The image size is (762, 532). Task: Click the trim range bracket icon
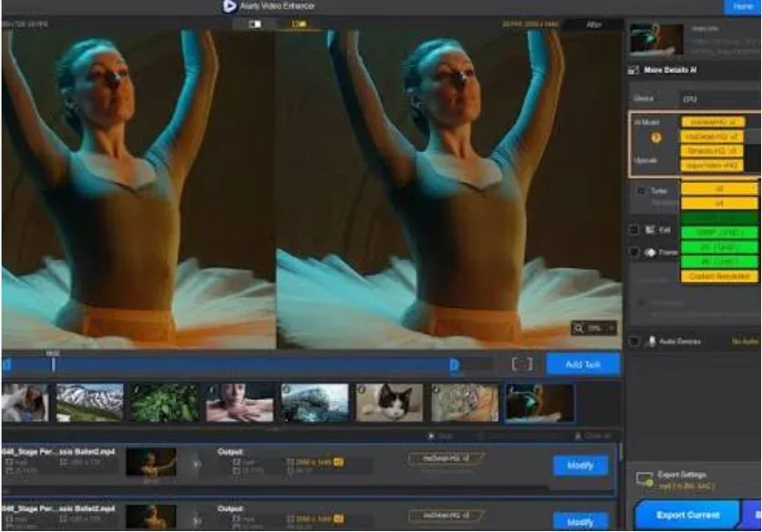pyautogui.click(x=522, y=364)
